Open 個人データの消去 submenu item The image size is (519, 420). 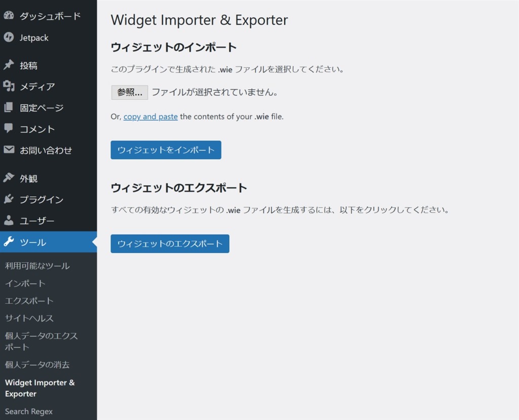[x=37, y=364]
